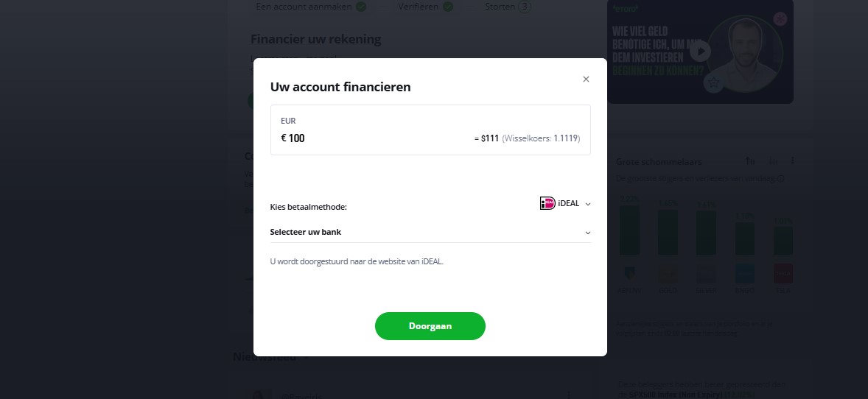Image resolution: width=868 pixels, height=399 pixels.
Task: Click the star icon on video
Action: pyautogui.click(x=713, y=84)
